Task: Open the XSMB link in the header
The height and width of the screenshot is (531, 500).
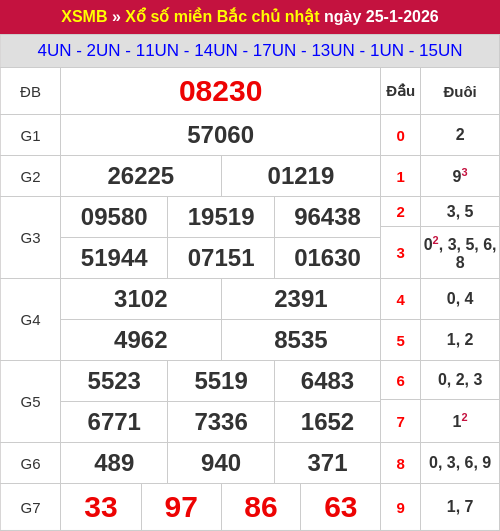Action: (84, 16)
